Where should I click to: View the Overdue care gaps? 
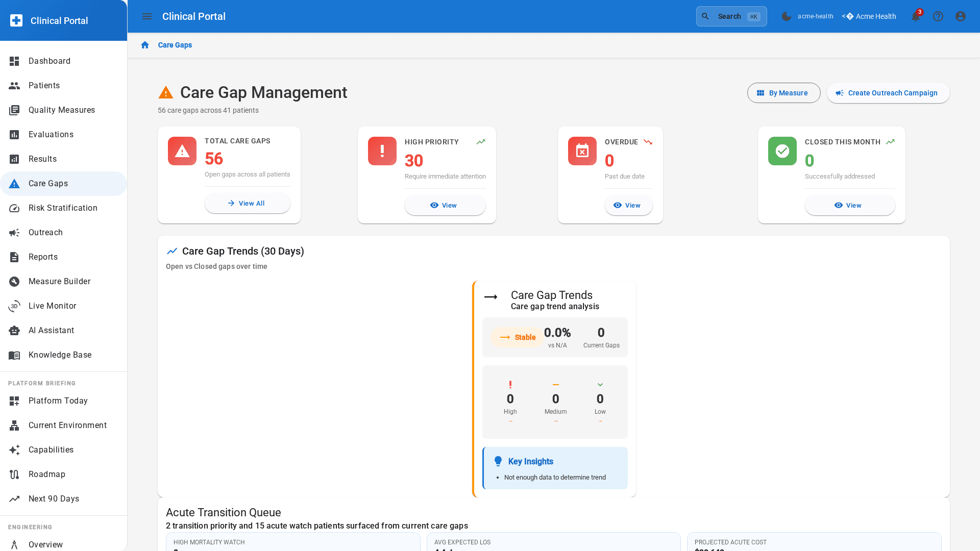click(628, 205)
